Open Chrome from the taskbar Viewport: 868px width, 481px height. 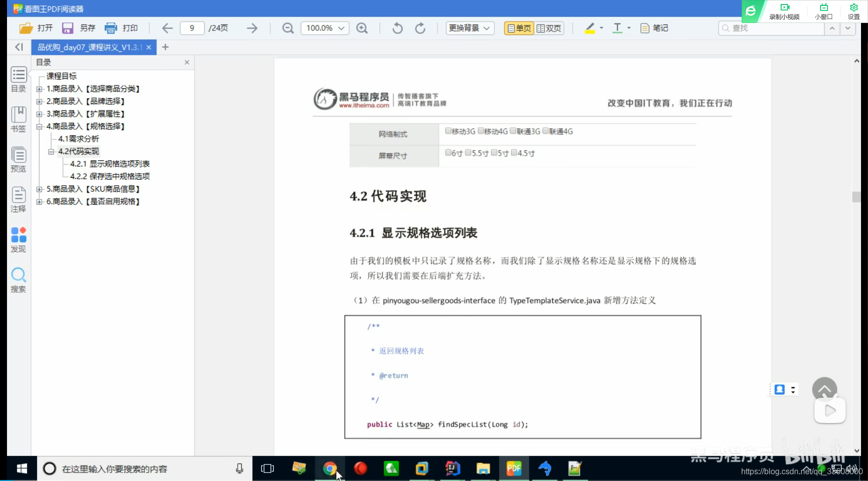(329, 469)
